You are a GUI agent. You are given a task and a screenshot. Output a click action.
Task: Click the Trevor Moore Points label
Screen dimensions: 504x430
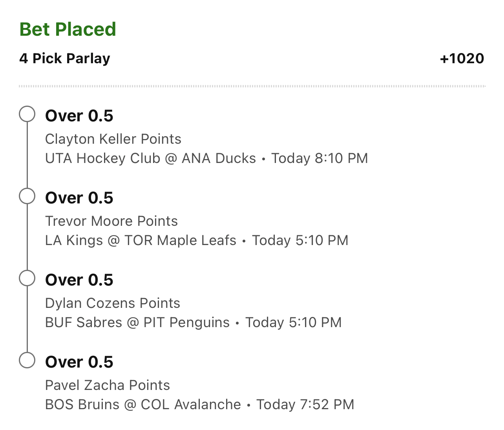point(111,221)
